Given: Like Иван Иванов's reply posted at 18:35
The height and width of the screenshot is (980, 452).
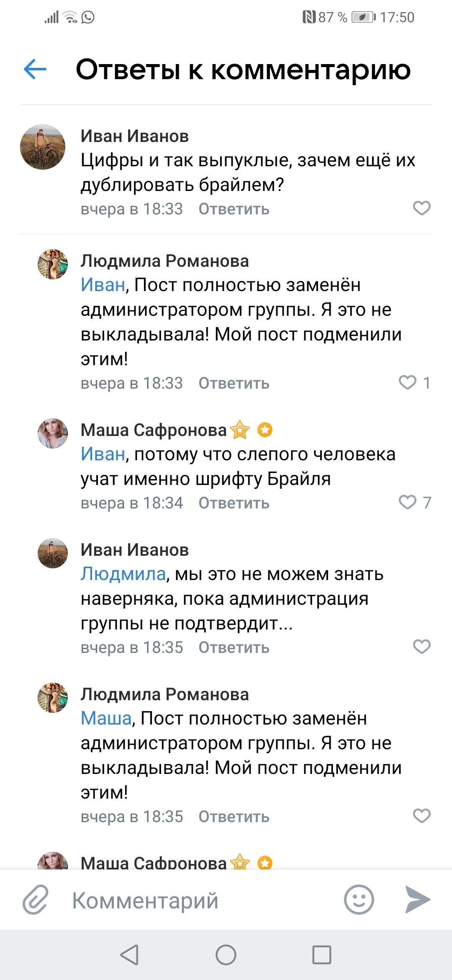Looking at the screenshot, I should pyautogui.click(x=421, y=647).
